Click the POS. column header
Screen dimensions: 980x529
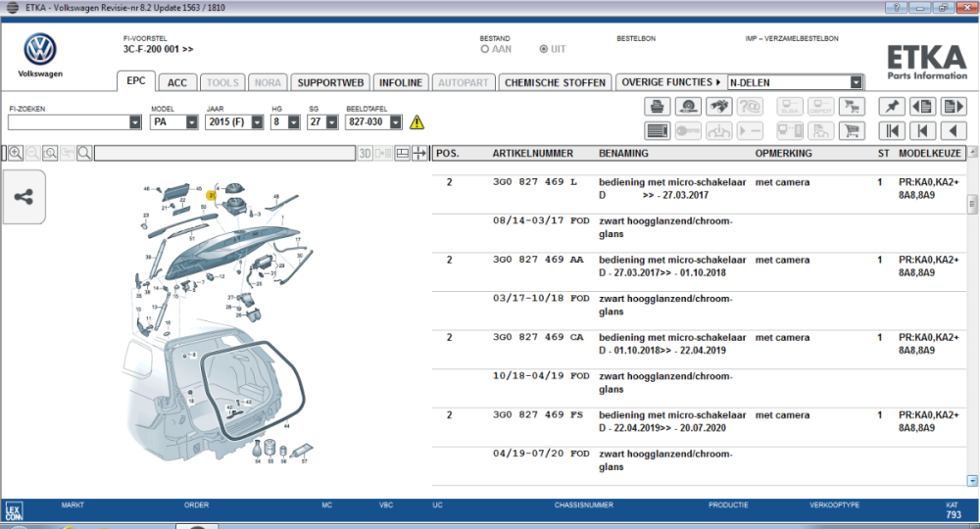point(448,153)
